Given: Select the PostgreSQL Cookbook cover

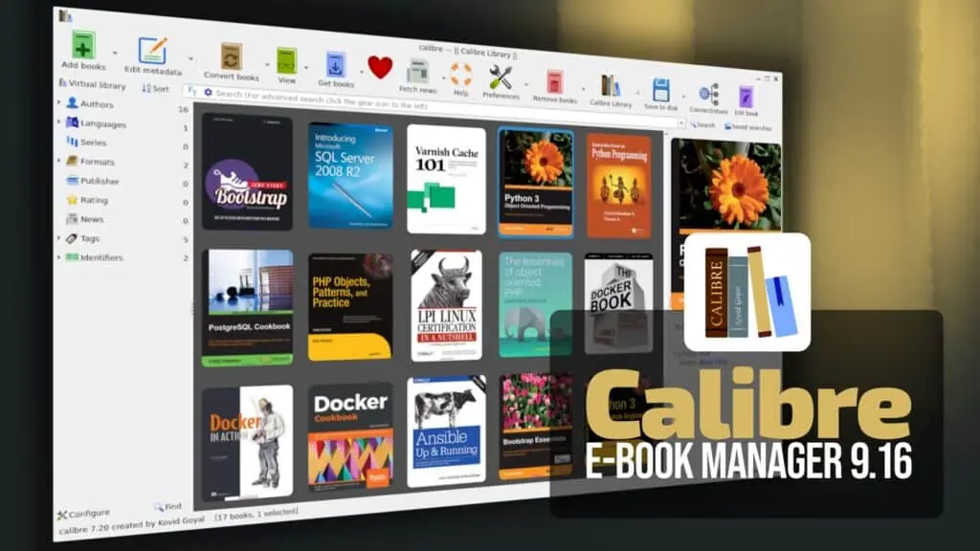Looking at the screenshot, I should coord(248,307).
